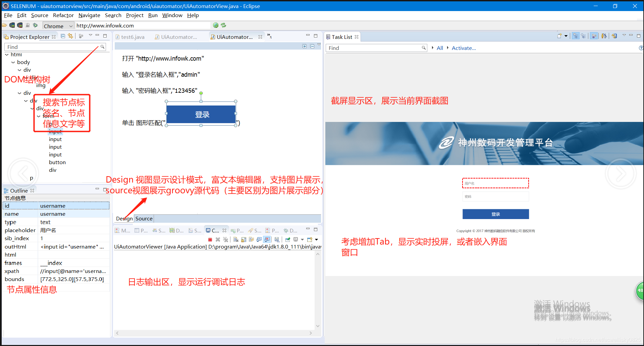Open the Chrome browser combo box
This screenshot has width=644, height=346.
(58, 26)
